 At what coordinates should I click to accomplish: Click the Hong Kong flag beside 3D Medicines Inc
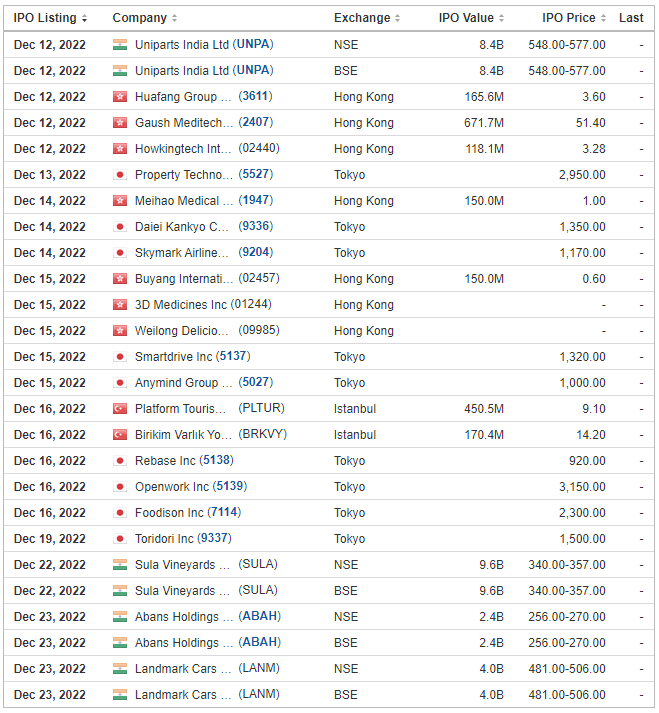(x=120, y=305)
